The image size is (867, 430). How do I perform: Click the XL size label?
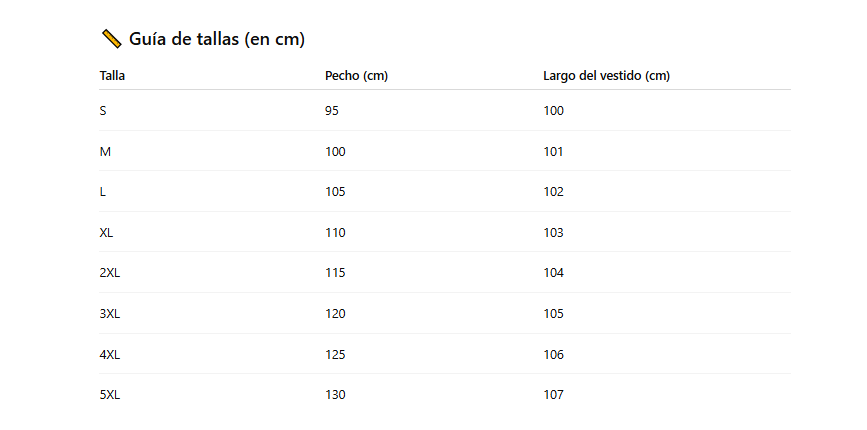click(x=107, y=232)
